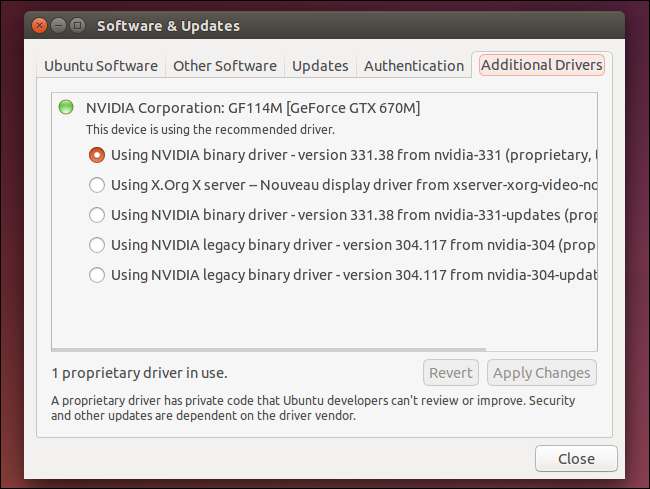
Task: Click the Software & Updates title bar
Action: coord(350,26)
